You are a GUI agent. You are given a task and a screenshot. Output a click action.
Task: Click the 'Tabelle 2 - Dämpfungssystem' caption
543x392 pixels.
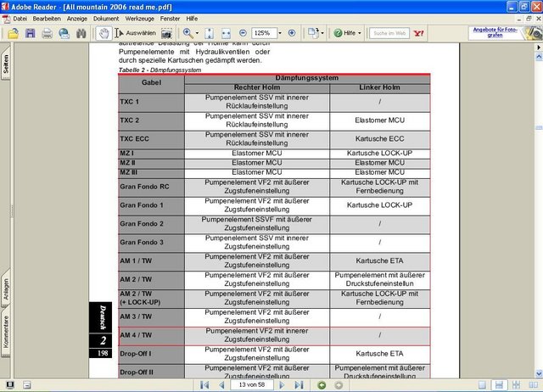[160, 70]
